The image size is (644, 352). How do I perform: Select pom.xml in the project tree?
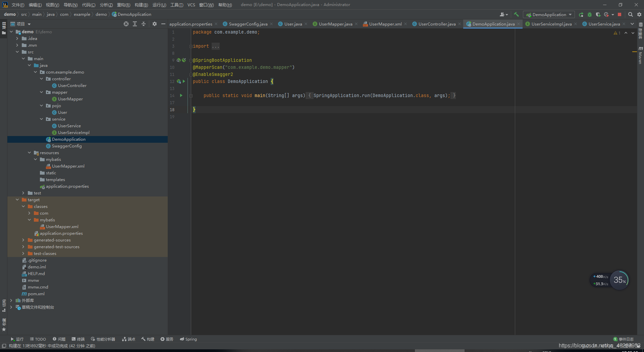tap(36, 294)
